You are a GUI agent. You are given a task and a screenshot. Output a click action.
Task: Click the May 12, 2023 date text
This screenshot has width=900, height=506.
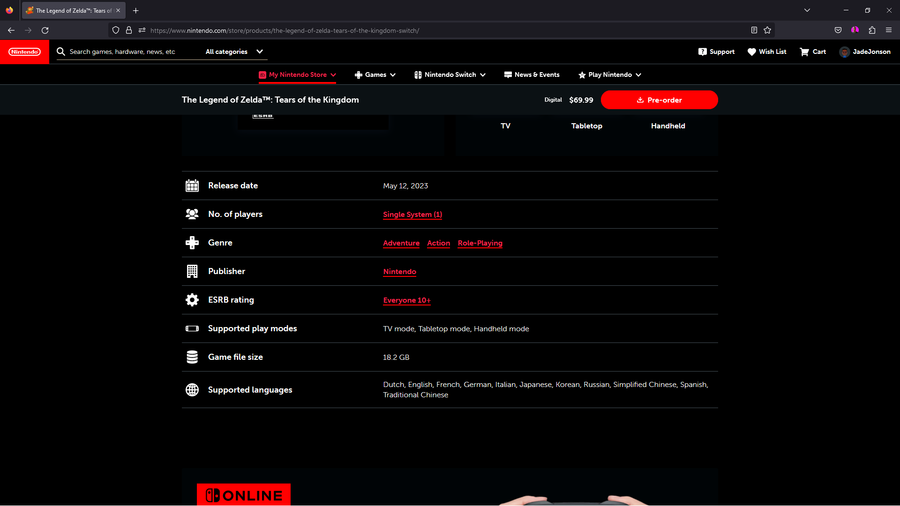point(405,186)
